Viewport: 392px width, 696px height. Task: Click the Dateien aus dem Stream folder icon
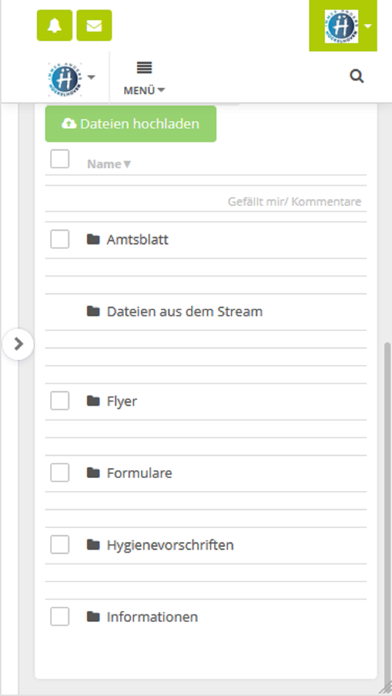click(93, 311)
